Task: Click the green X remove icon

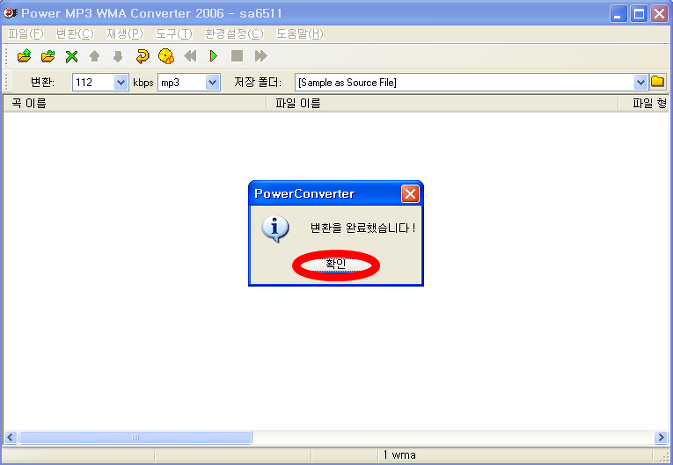Action: 72,56
